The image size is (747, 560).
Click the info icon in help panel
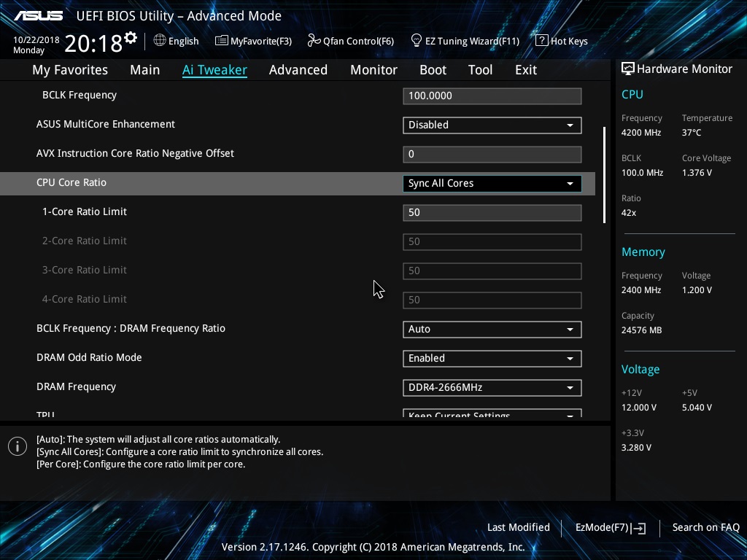tap(18, 446)
